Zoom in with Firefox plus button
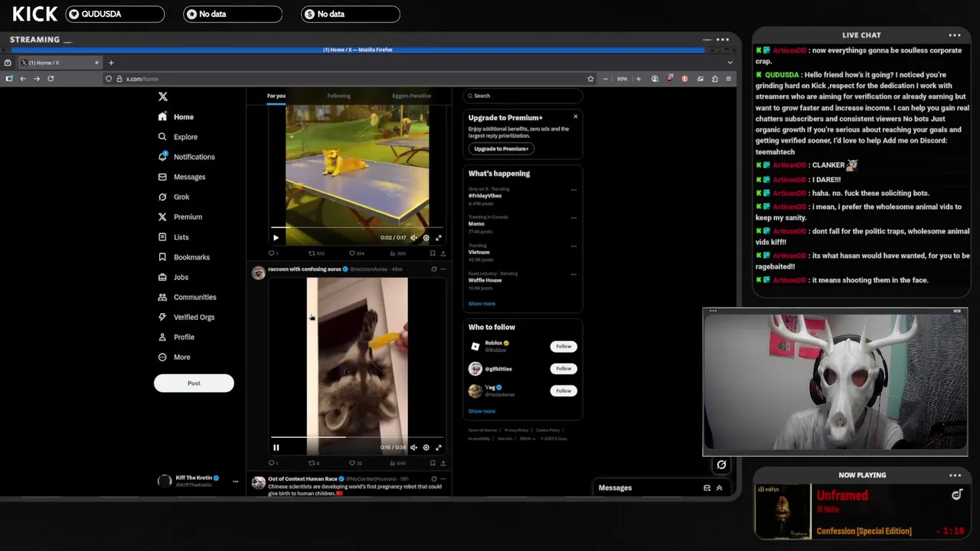Image resolution: width=980 pixels, height=551 pixels. [x=638, y=79]
